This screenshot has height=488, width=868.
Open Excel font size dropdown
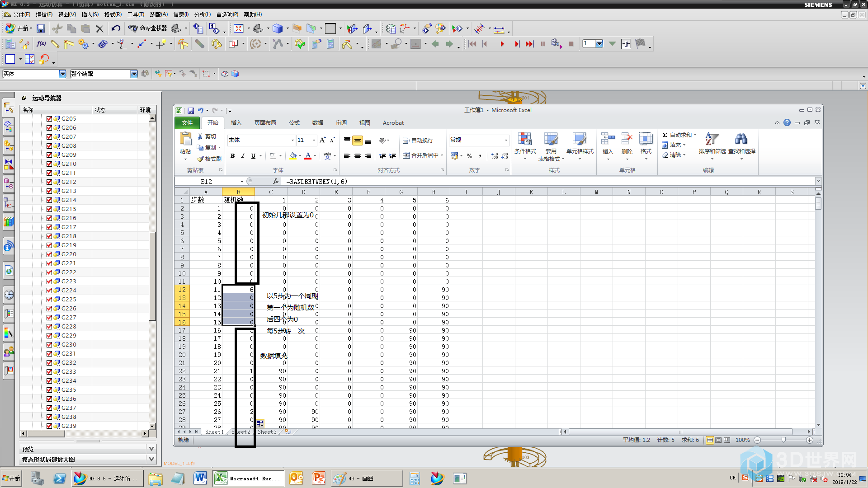pos(314,140)
